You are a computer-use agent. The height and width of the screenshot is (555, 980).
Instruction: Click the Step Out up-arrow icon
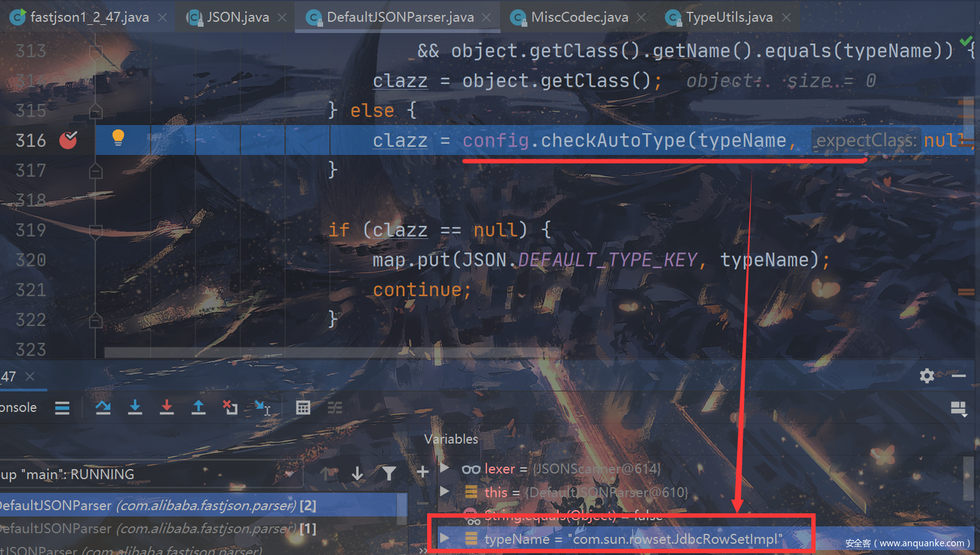click(199, 408)
